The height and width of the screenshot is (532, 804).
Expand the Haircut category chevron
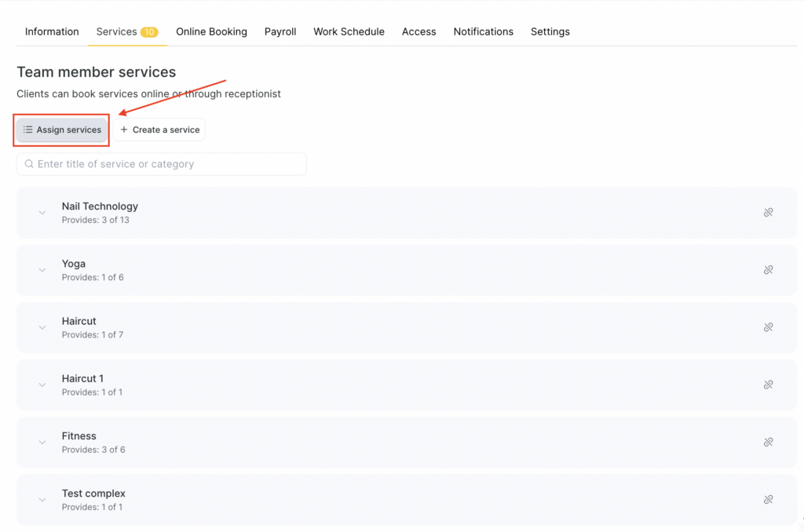pyautogui.click(x=42, y=327)
